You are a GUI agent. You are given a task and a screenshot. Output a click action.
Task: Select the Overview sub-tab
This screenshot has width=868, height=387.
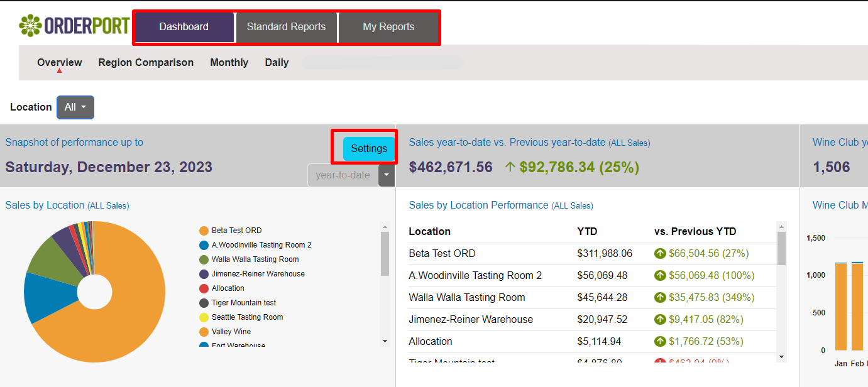click(x=60, y=62)
